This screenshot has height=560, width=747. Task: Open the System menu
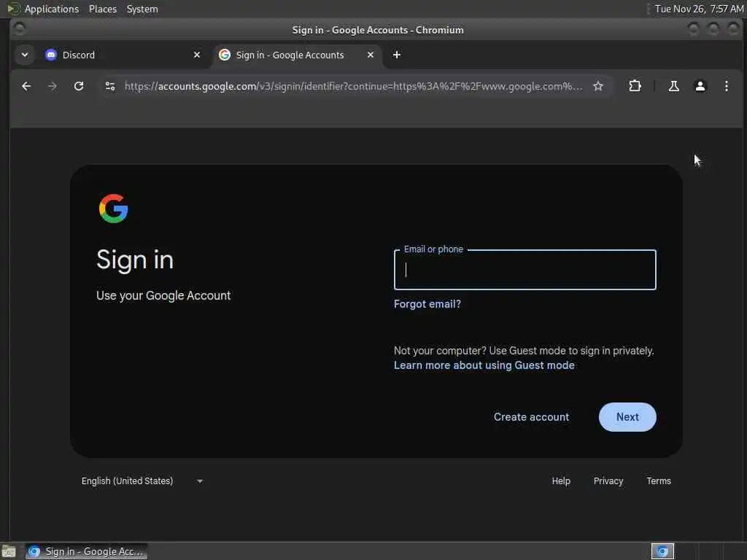[x=142, y=9]
